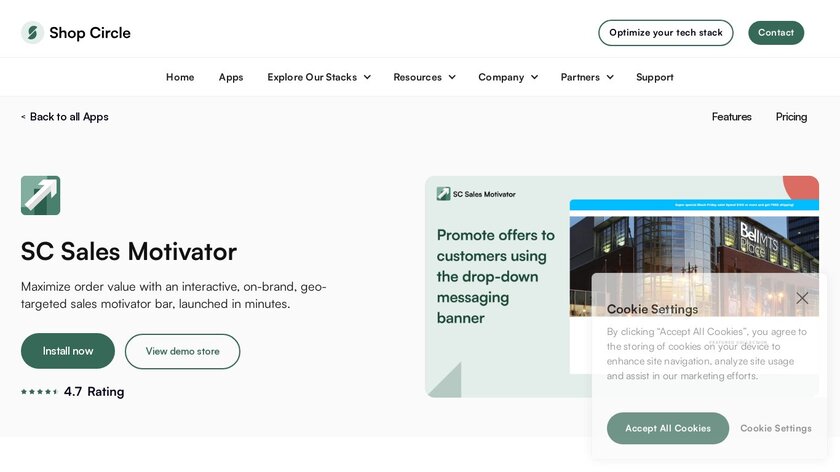Screen dimensions: 840x472
Task: Select Support in the navigation bar
Action: [x=655, y=77]
